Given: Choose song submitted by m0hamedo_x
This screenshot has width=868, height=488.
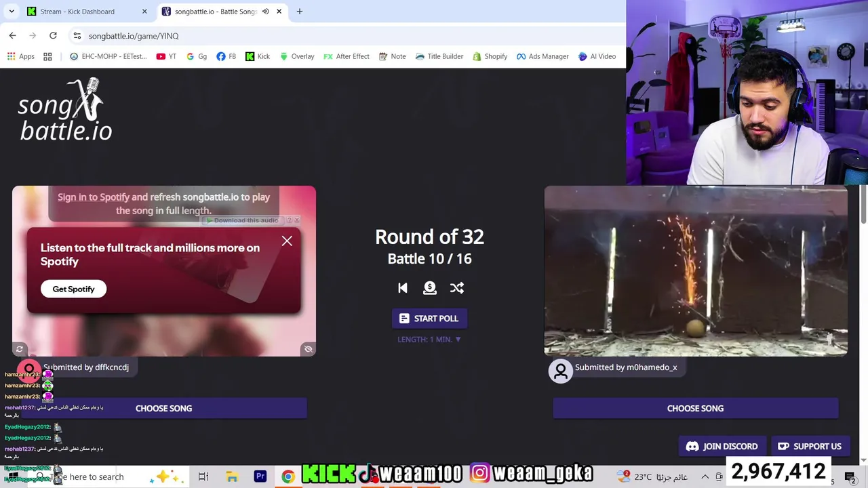Looking at the screenshot, I should 695,408.
